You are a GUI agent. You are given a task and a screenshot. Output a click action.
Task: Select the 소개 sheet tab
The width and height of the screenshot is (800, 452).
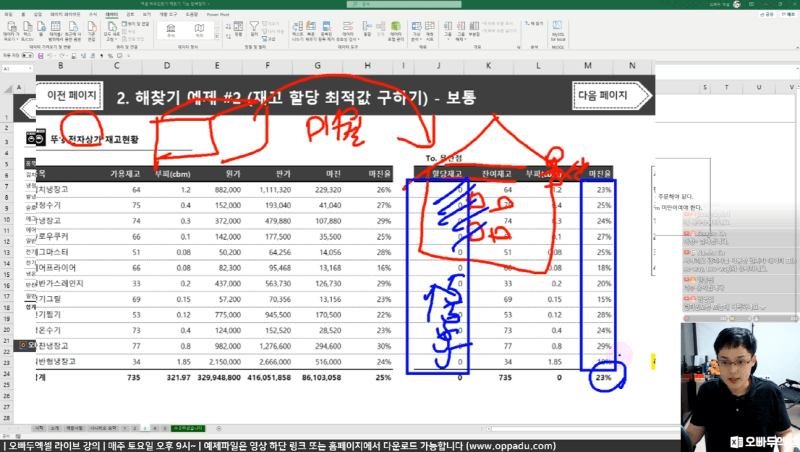click(x=55, y=429)
